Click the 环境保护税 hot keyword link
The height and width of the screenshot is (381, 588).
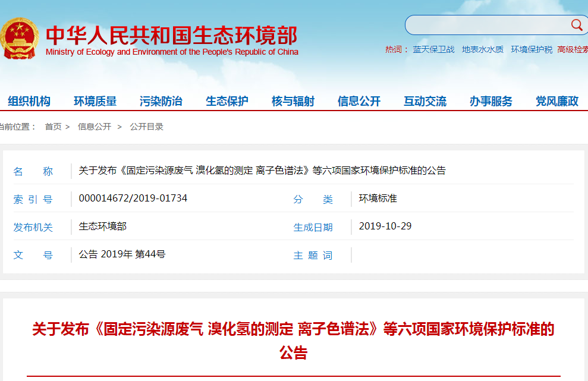532,49
